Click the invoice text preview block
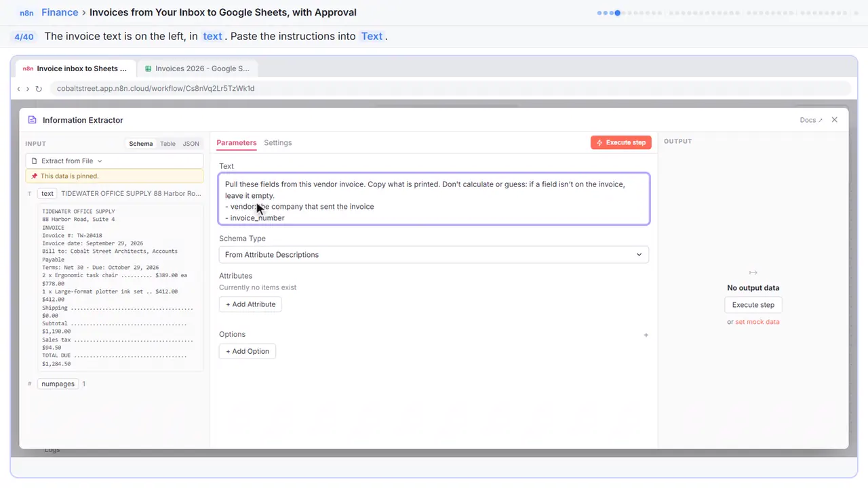The image size is (868, 488). click(121, 288)
